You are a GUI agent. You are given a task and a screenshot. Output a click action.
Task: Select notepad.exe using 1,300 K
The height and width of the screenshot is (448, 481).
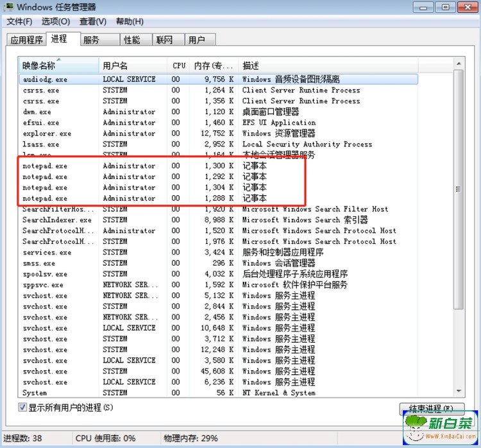click(219, 166)
